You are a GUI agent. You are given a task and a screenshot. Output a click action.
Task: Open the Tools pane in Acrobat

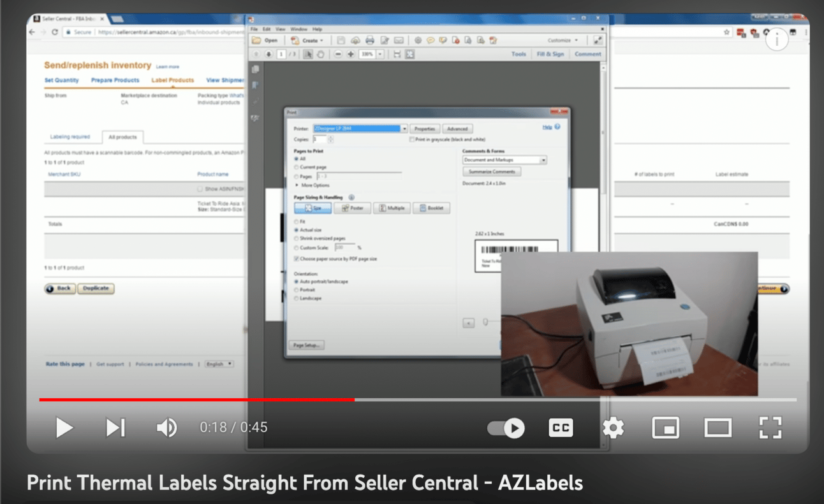click(x=519, y=54)
